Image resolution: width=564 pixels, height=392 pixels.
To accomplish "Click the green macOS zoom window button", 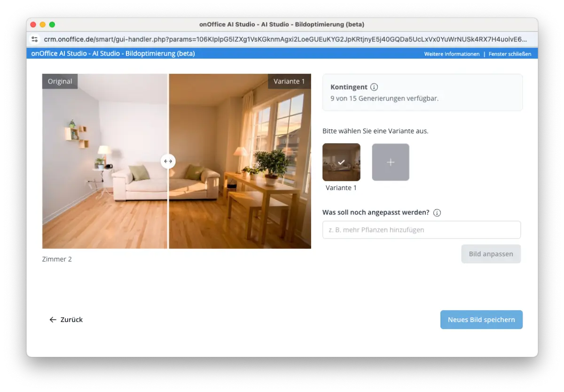I will tap(52, 24).
